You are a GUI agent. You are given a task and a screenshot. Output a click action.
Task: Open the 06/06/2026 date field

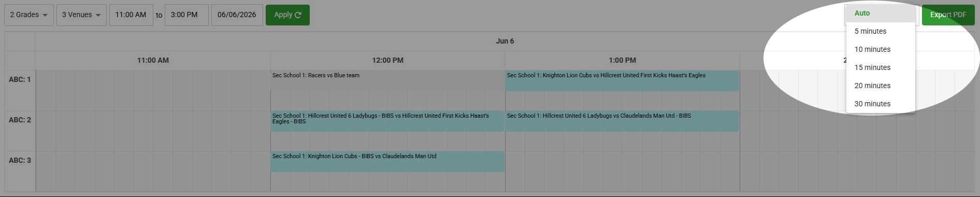(237, 15)
